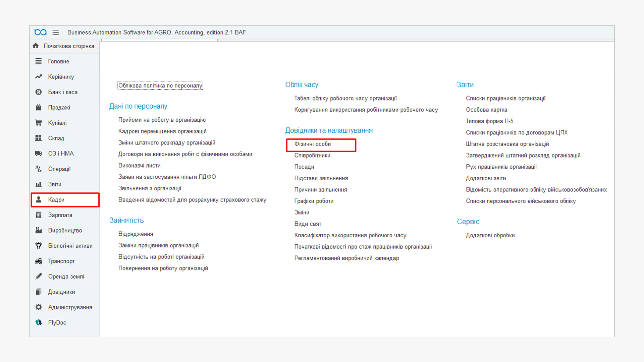Open the hamburger main menu icon
The height and width of the screenshot is (362, 644).
click(56, 32)
